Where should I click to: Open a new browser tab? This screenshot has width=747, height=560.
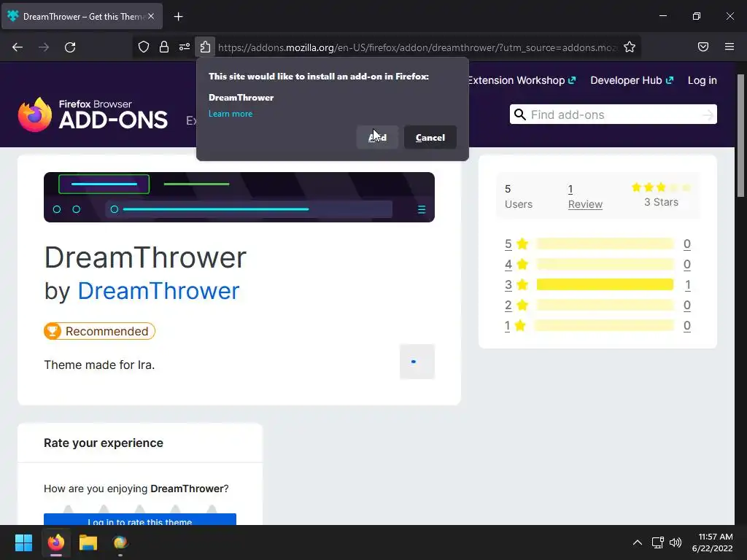[178, 17]
